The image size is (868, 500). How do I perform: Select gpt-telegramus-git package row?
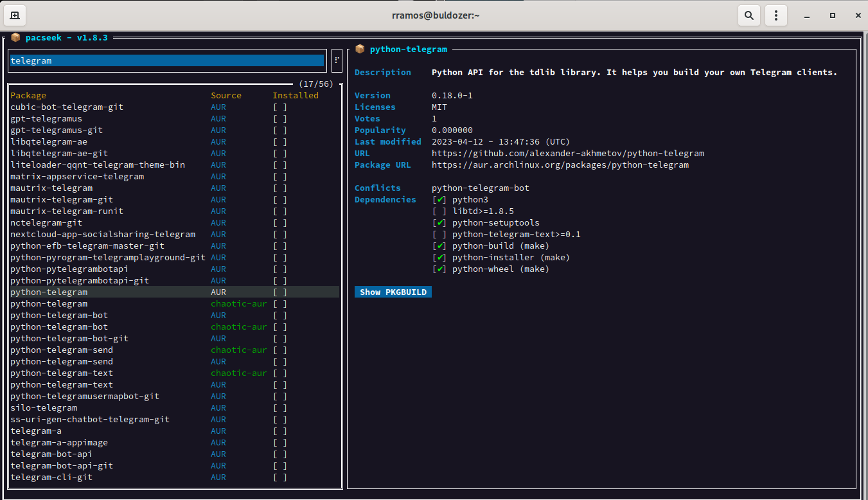tap(175, 130)
